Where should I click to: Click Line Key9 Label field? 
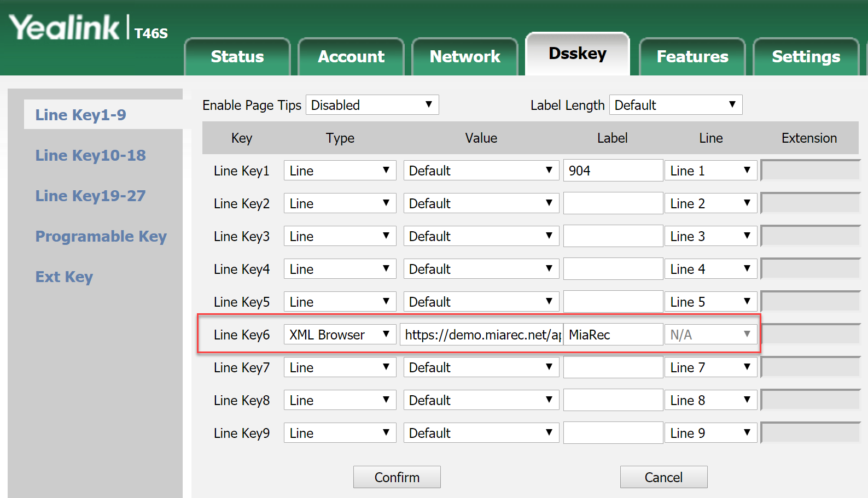[613, 433]
